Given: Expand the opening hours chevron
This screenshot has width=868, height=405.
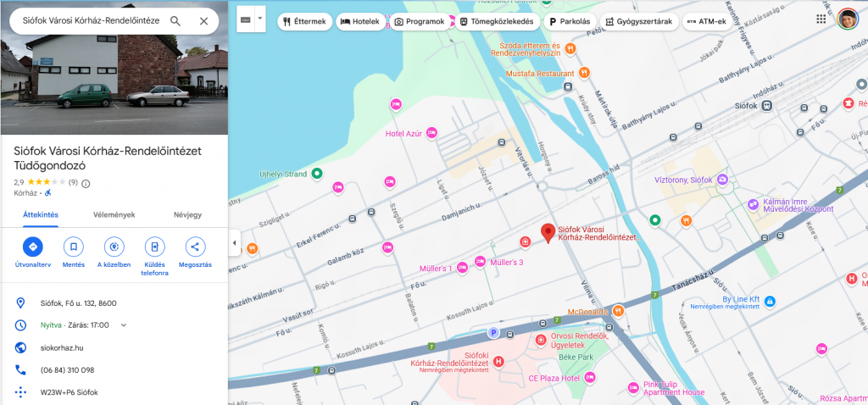Looking at the screenshot, I should (x=124, y=325).
